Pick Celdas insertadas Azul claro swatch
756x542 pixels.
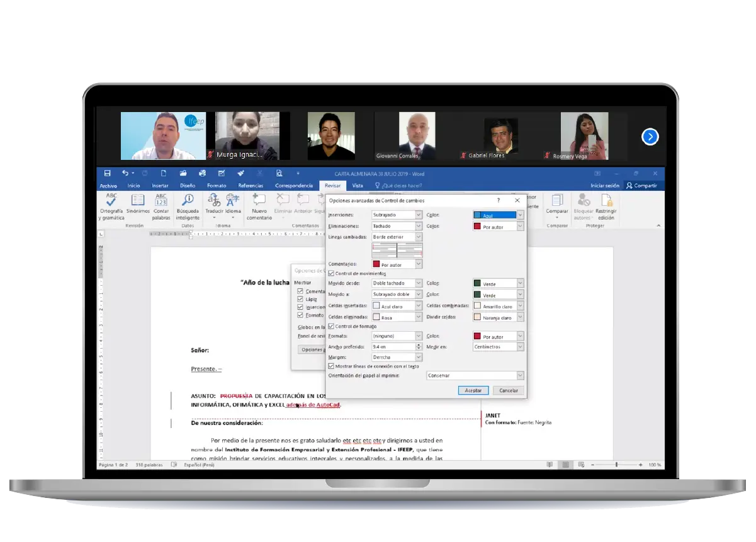376,306
